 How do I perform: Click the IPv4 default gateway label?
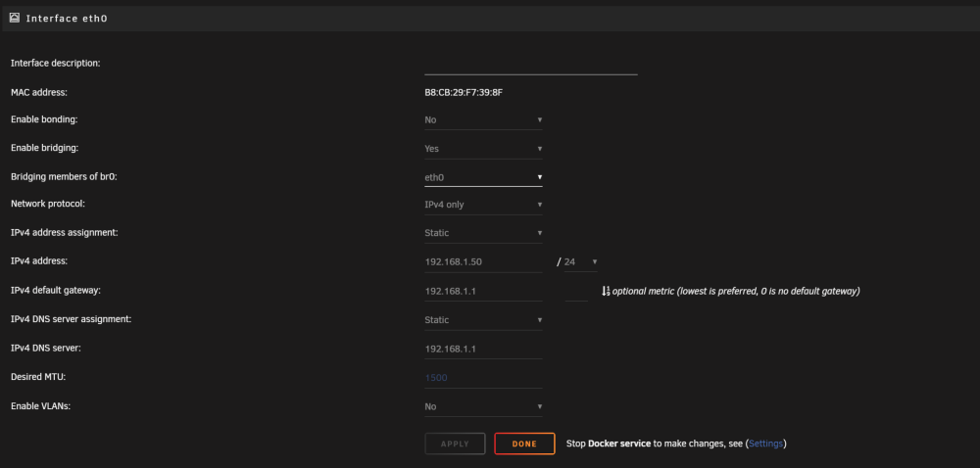pyautogui.click(x=56, y=290)
